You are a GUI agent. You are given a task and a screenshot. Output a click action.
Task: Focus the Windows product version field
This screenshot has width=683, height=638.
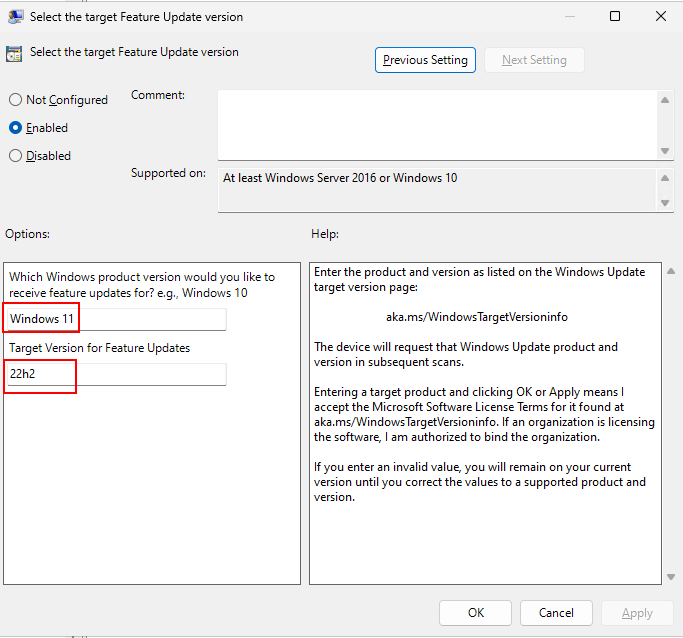(x=117, y=319)
